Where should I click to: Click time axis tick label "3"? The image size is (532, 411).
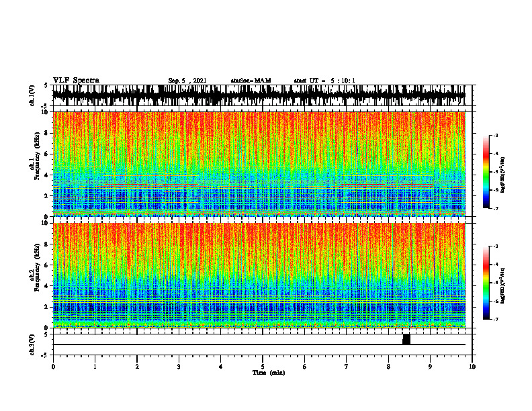click(179, 367)
